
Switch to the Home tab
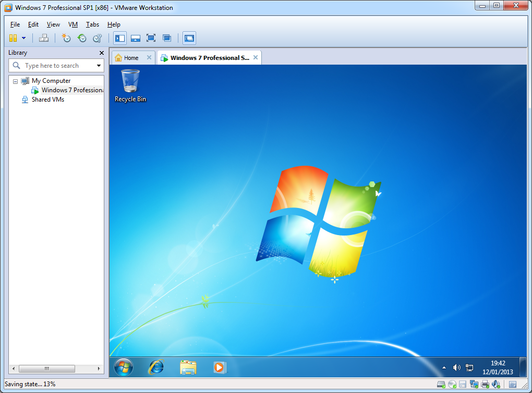[x=131, y=58]
